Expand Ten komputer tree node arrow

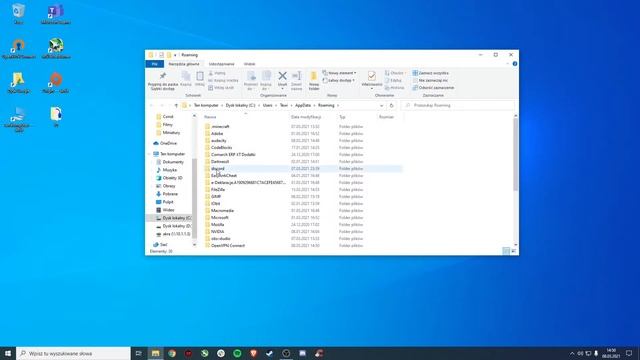(149, 154)
